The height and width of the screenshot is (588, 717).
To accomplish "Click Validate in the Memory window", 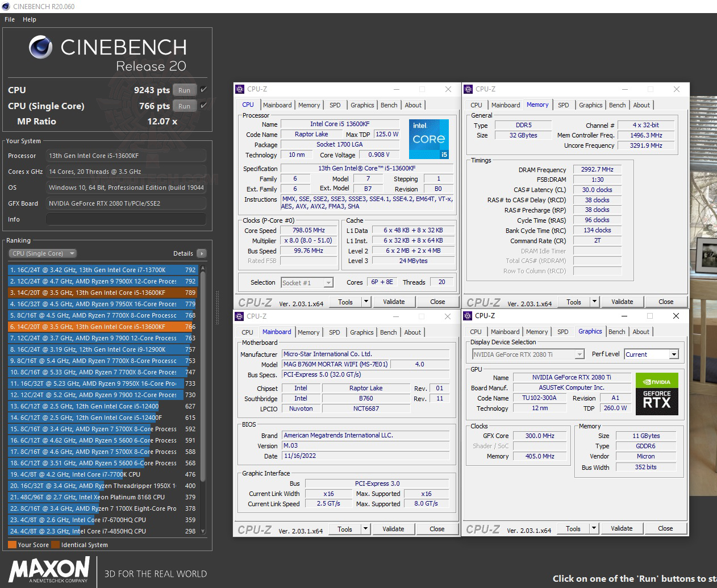I will (x=622, y=302).
